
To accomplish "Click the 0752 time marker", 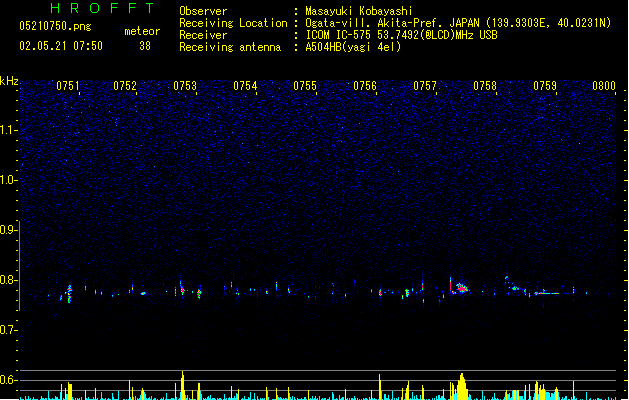I will tap(125, 86).
